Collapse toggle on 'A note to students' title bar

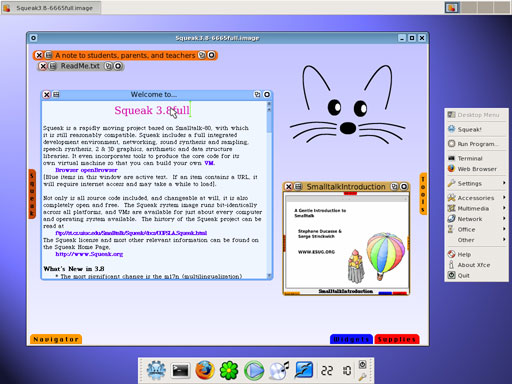tap(211, 55)
